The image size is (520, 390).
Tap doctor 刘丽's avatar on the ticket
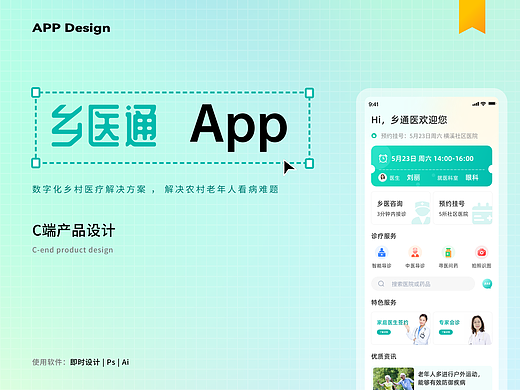click(383, 177)
